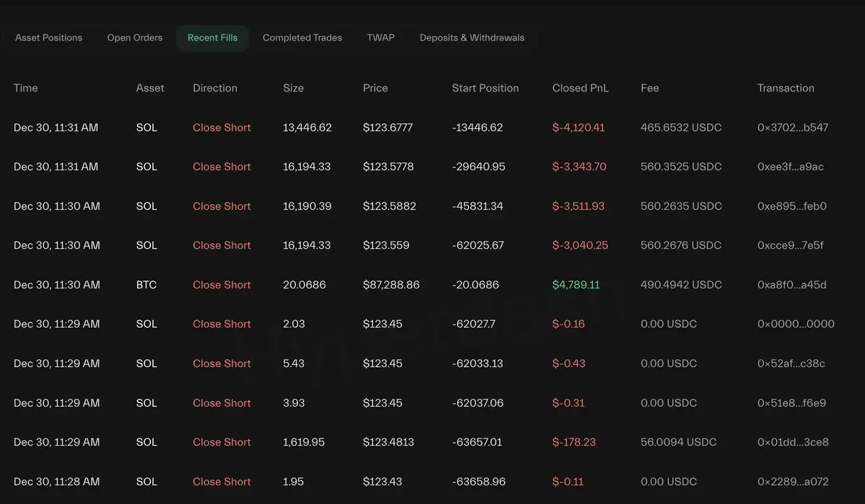This screenshot has width=865, height=504.
Task: Click Closed PnL value $-178.23
Action: click(x=574, y=442)
